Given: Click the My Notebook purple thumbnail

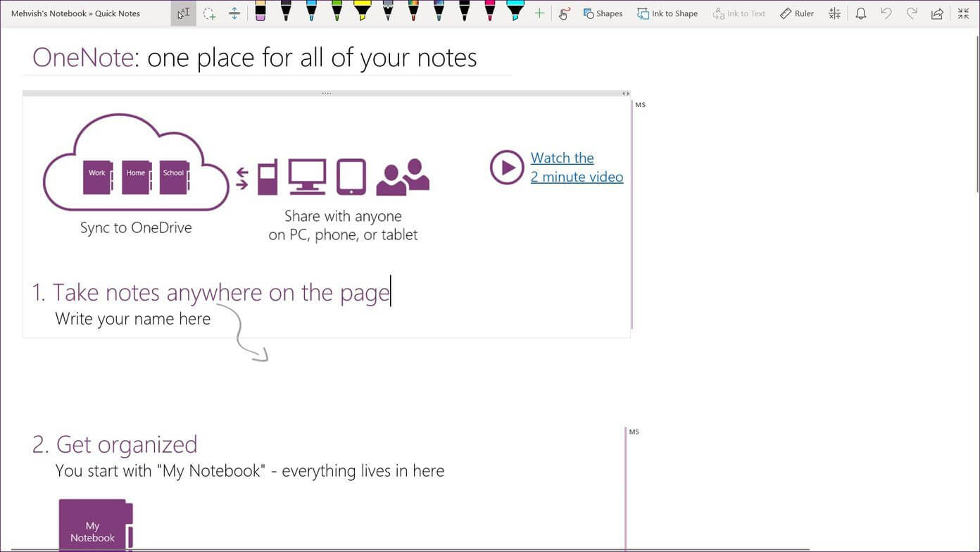Looking at the screenshot, I should point(96,525).
